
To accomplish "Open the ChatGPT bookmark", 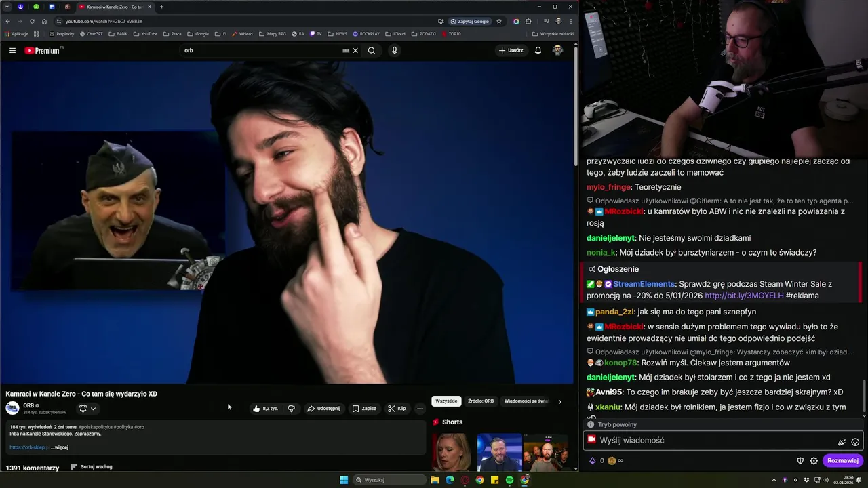I will (92, 34).
